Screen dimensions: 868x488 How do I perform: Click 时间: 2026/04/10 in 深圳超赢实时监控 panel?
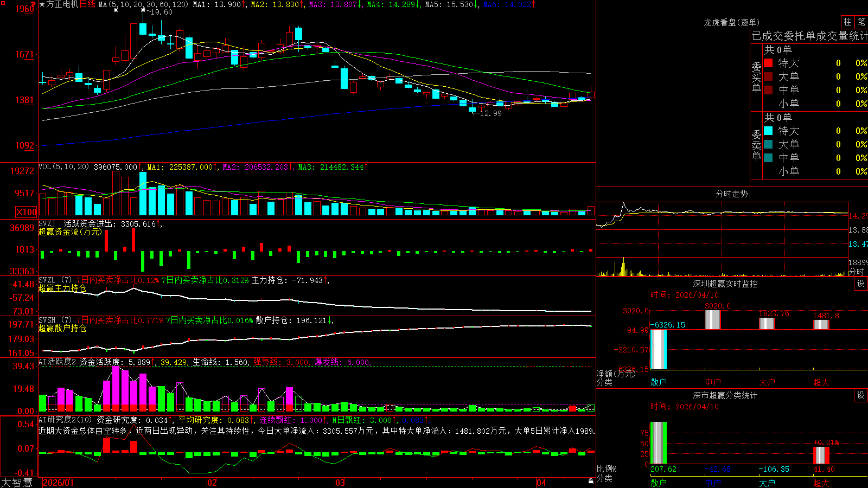[x=685, y=295]
